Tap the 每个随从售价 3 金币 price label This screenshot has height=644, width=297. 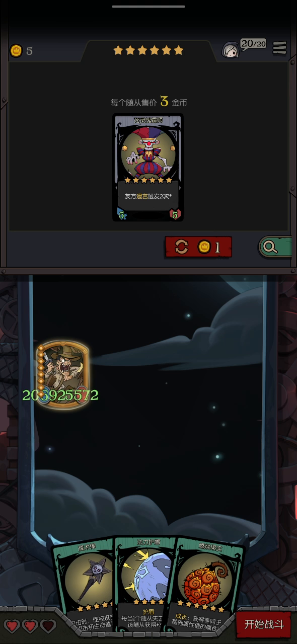click(148, 102)
